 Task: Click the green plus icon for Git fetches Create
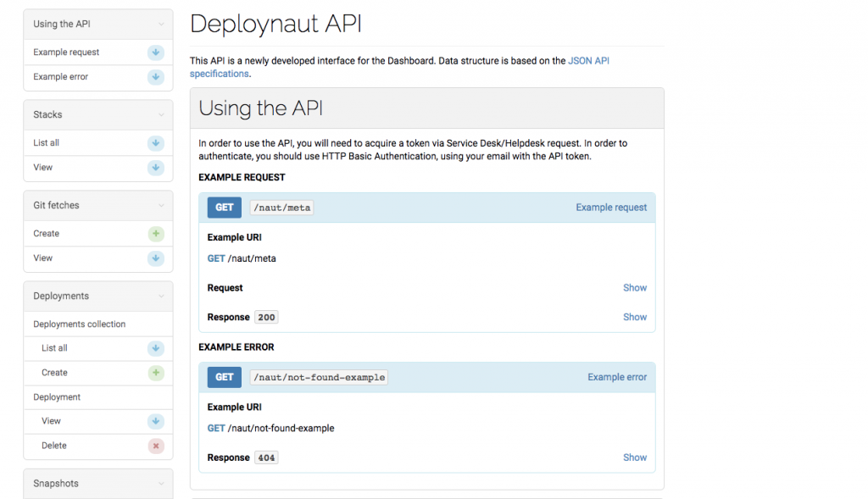click(x=155, y=234)
